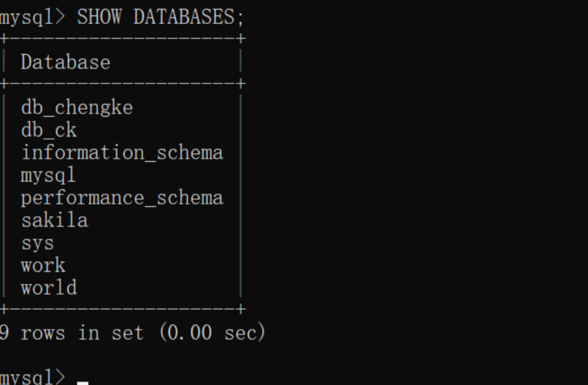Click the db_ck database entry
This screenshot has height=385, width=588.
coord(49,130)
